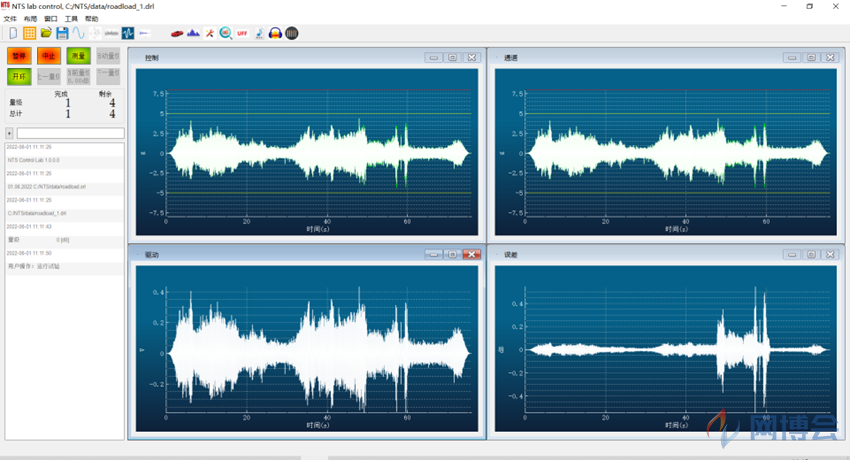Open file with the folder icon
Image resolution: width=850 pixels, height=460 pixels.
coord(46,33)
